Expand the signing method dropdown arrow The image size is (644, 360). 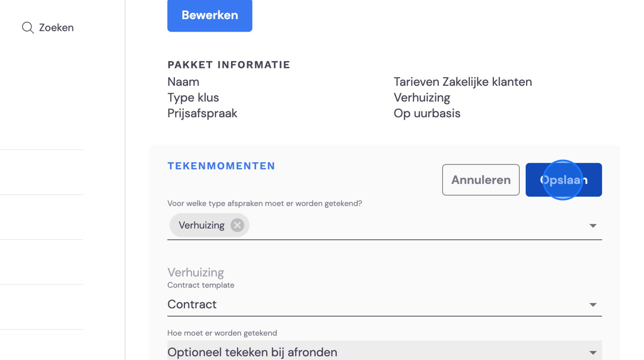[x=593, y=353]
